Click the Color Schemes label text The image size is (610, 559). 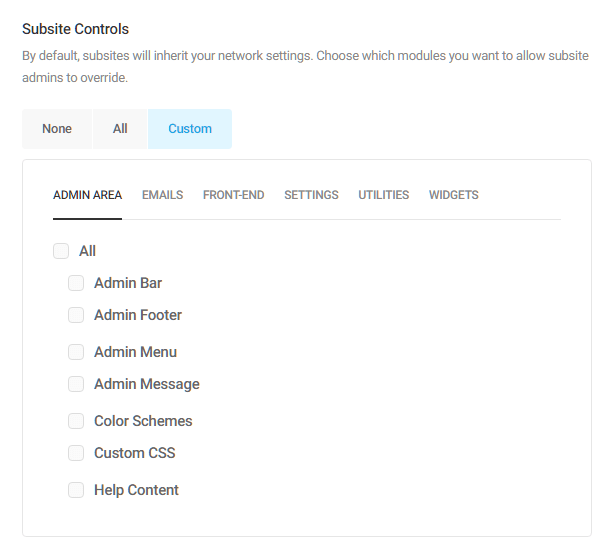click(143, 421)
